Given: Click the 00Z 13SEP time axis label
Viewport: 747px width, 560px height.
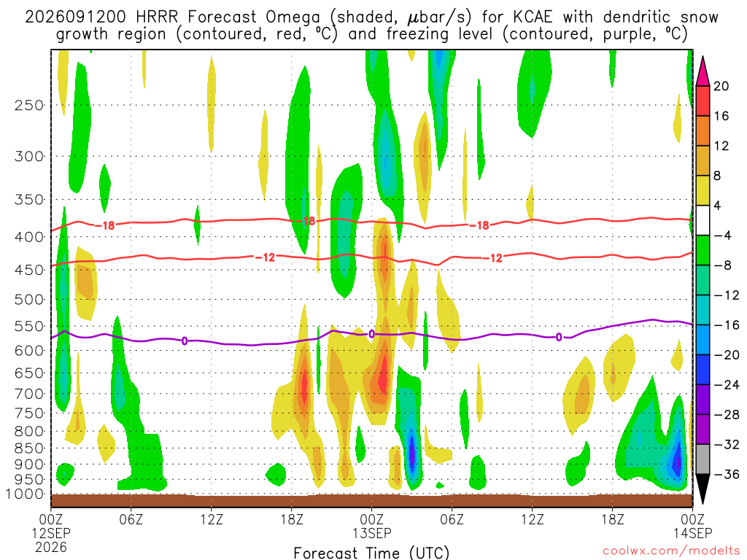Looking at the screenshot, I should click(371, 526).
